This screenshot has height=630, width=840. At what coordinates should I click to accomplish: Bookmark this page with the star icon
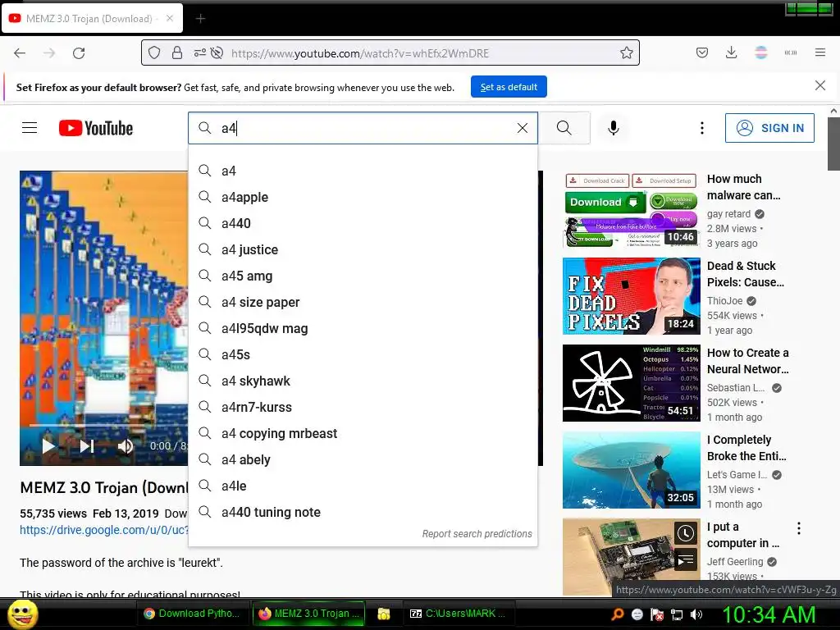point(626,52)
